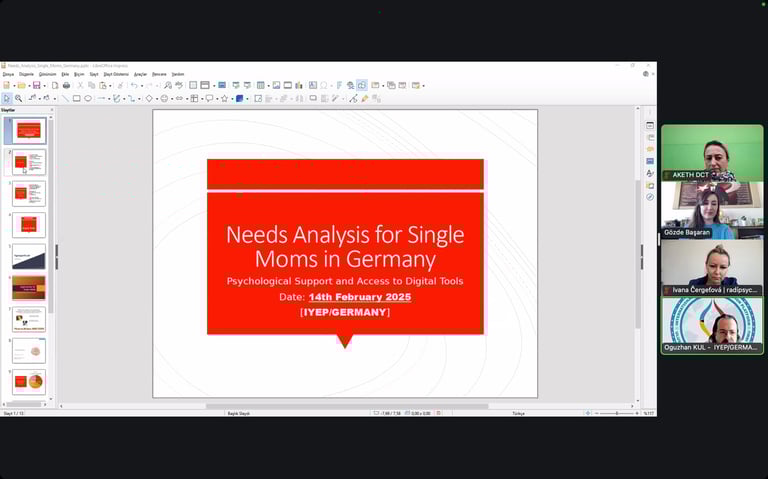Click the Start from First Slide icon

[x=236, y=86]
